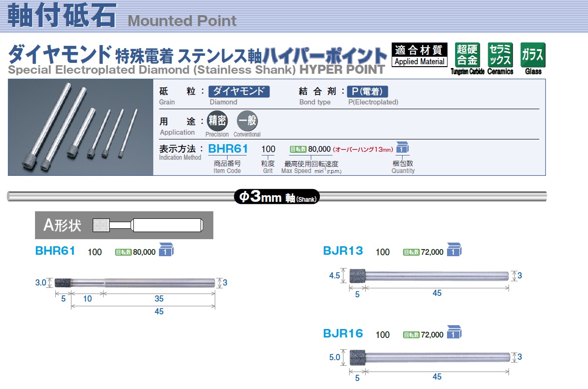The image size is (588, 389).
Task: Click the package box icon above 梱包数 Quantity
Action: tap(402, 148)
